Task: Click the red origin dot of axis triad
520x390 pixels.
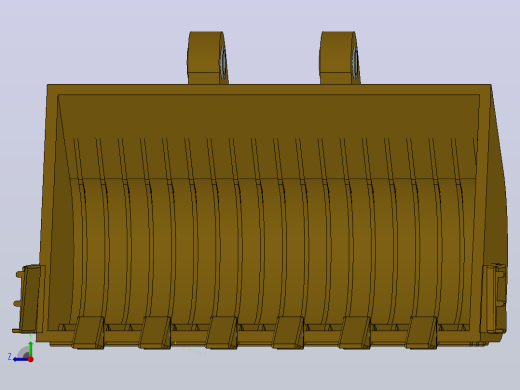Action: click(x=31, y=359)
